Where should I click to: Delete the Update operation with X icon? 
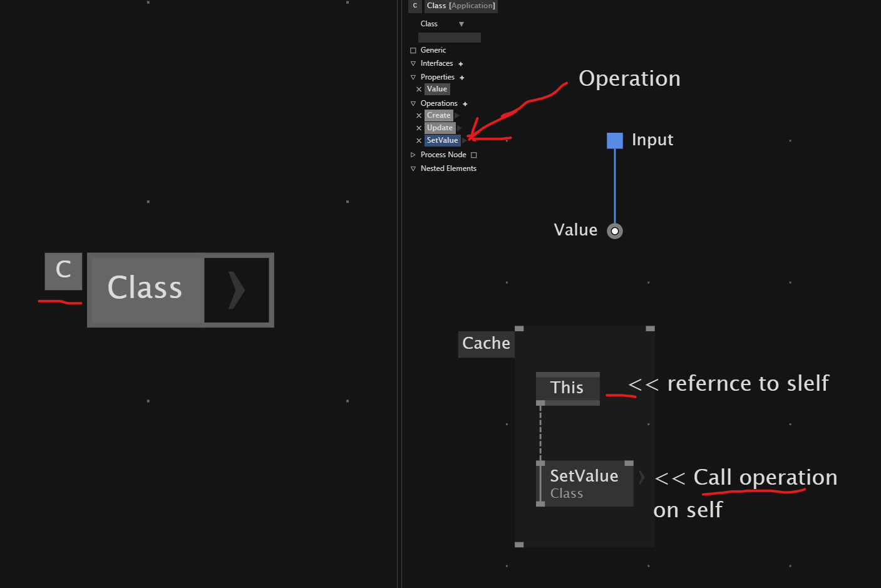[x=419, y=128]
